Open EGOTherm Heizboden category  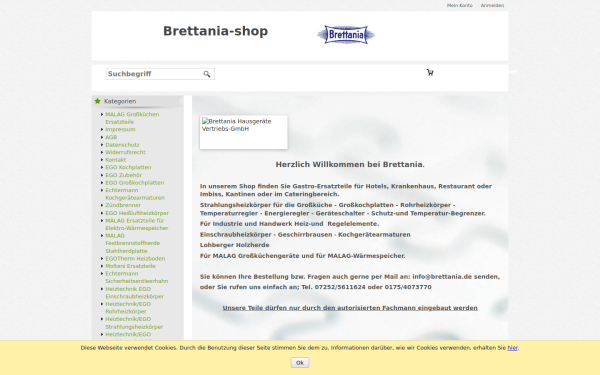click(x=135, y=258)
